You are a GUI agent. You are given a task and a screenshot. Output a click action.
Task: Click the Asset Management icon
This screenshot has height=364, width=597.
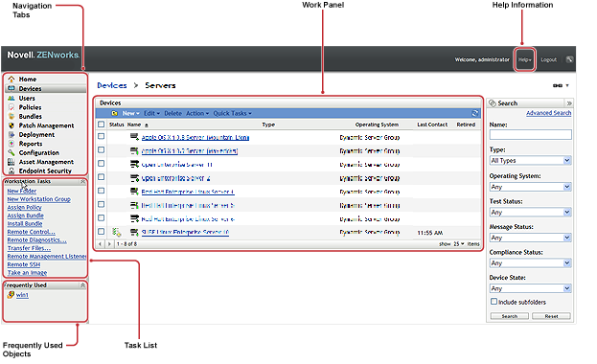coord(11,162)
